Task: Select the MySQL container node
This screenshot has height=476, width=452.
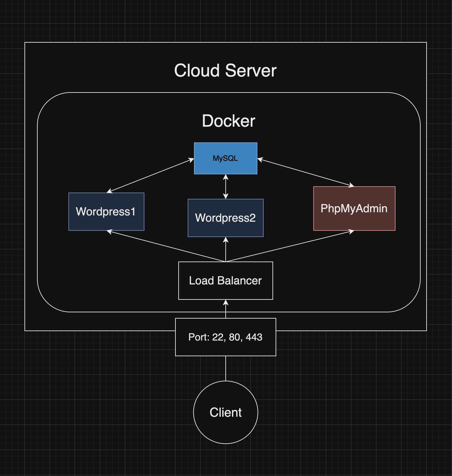Action: point(225,158)
